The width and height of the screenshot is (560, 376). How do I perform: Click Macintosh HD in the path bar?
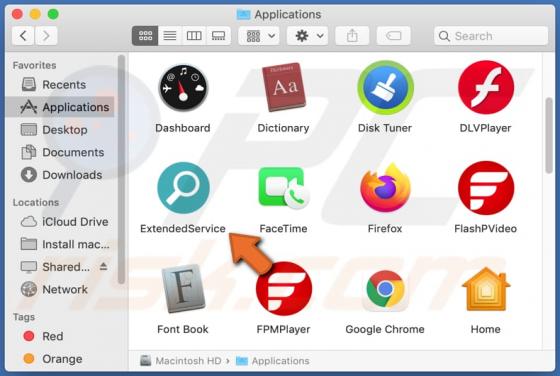click(x=181, y=361)
